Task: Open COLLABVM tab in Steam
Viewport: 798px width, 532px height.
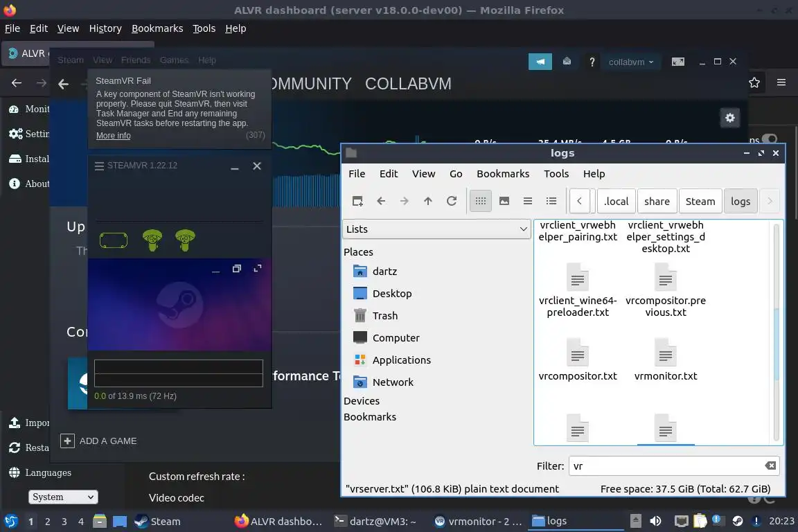Action: tap(408, 84)
